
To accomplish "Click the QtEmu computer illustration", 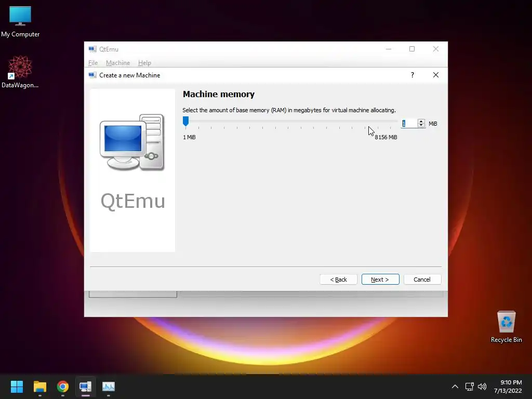I will (x=132, y=142).
